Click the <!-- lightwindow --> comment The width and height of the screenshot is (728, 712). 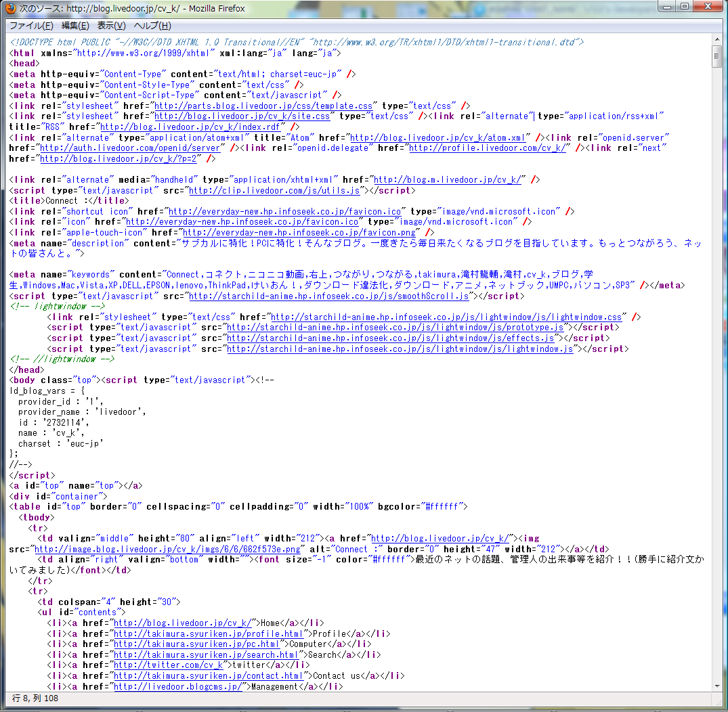pyautogui.click(x=57, y=307)
